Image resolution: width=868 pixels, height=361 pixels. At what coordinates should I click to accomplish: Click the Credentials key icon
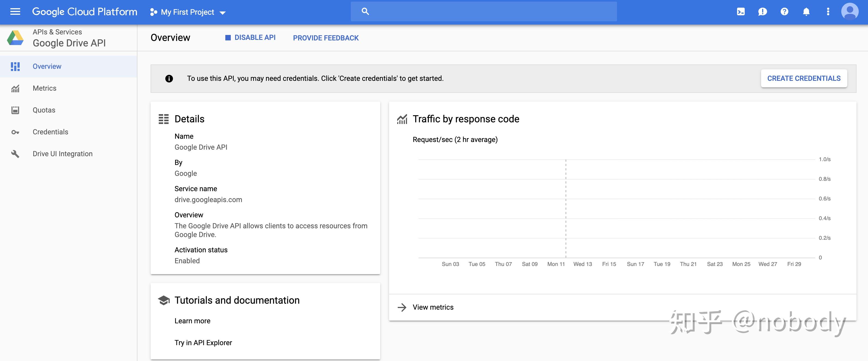click(16, 132)
